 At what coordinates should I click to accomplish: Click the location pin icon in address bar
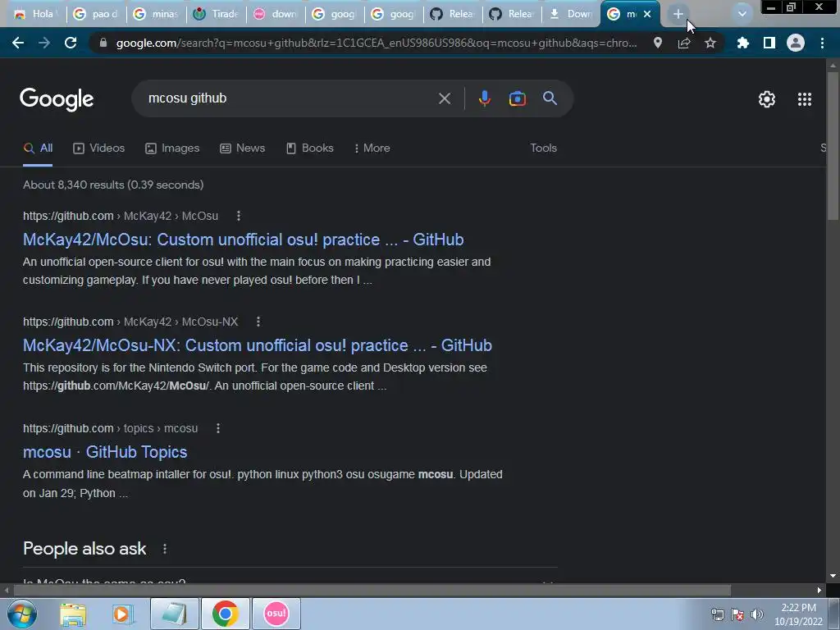[658, 43]
